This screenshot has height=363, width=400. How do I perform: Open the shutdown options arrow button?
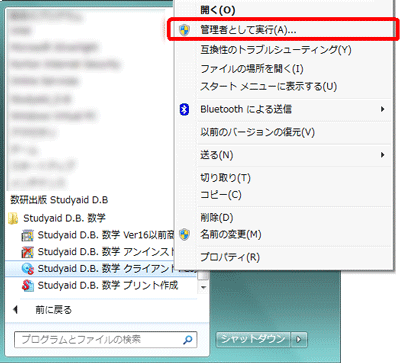coord(299,340)
